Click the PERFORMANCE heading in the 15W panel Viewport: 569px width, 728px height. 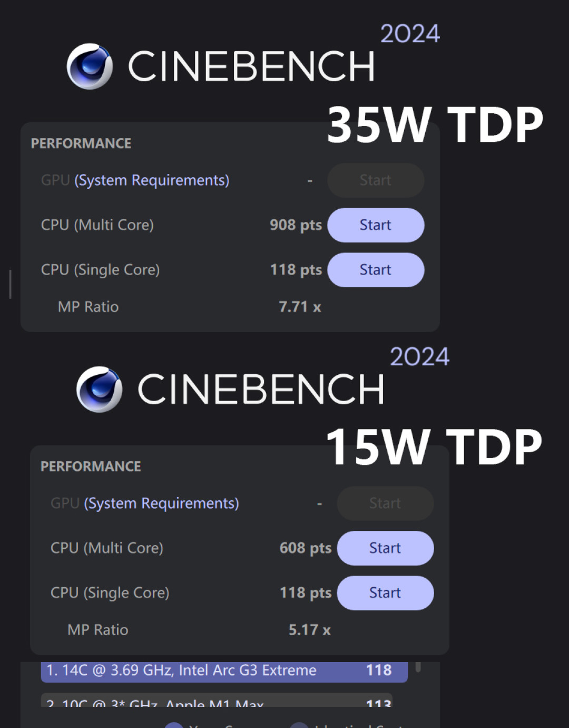(91, 467)
